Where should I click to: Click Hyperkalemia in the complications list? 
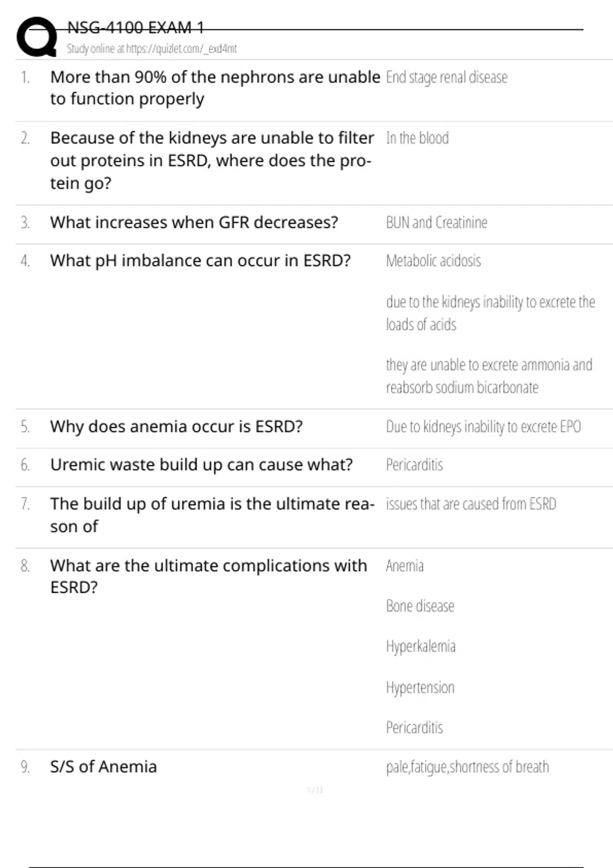coord(420,646)
